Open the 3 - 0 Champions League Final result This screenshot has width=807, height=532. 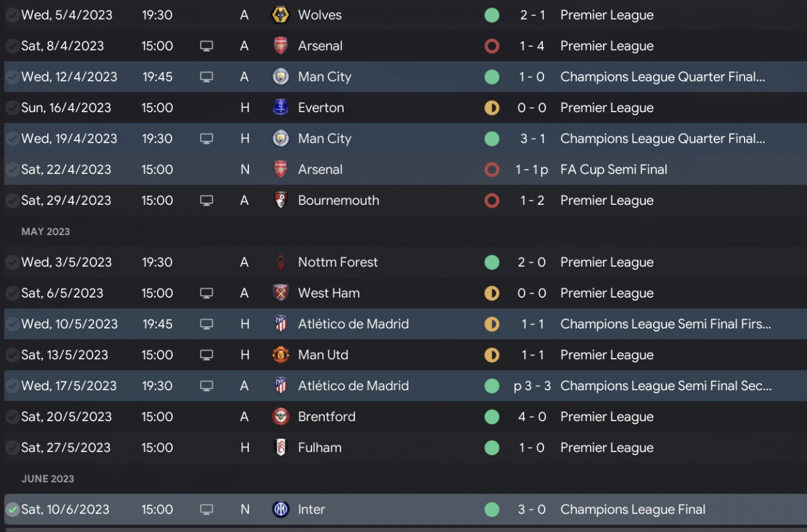[532, 509]
